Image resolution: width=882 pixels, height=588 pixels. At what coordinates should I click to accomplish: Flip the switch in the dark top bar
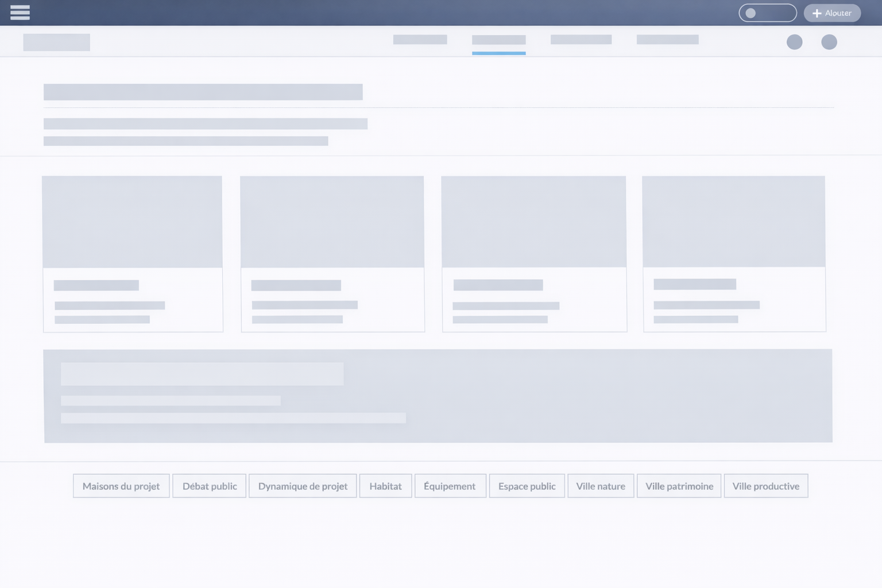tap(768, 13)
